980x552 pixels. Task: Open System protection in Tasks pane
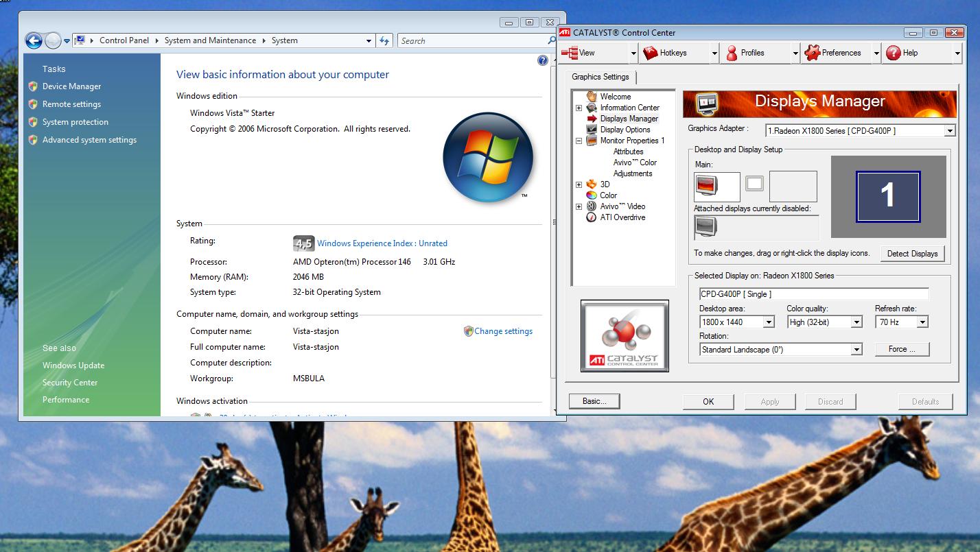click(75, 122)
